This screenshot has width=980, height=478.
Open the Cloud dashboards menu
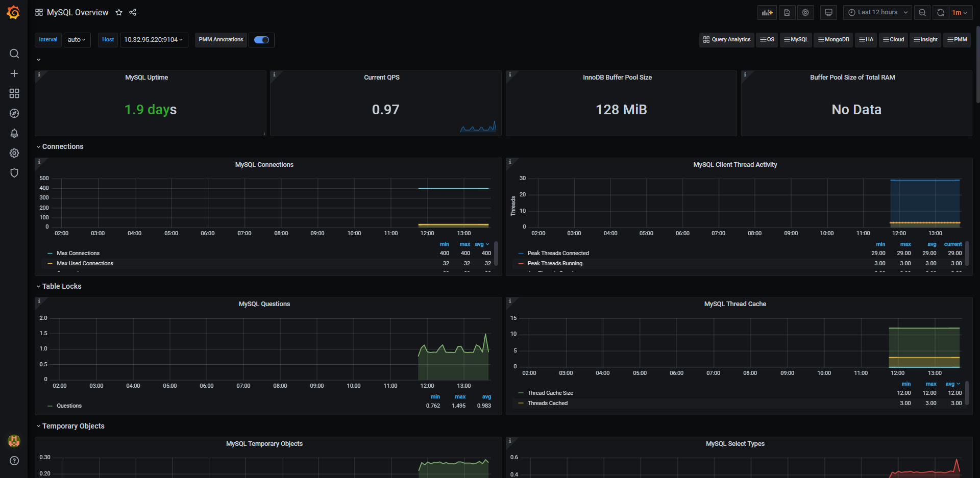pos(893,40)
